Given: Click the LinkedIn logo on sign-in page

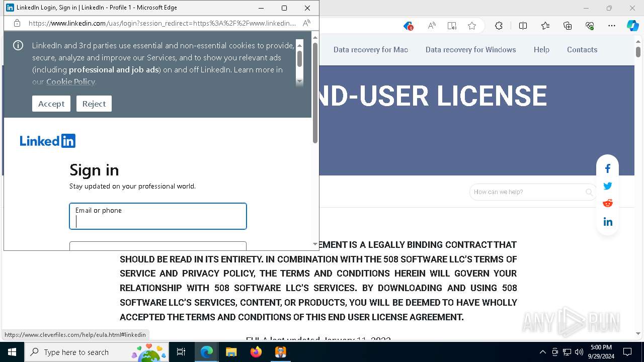Looking at the screenshot, I should click(48, 141).
